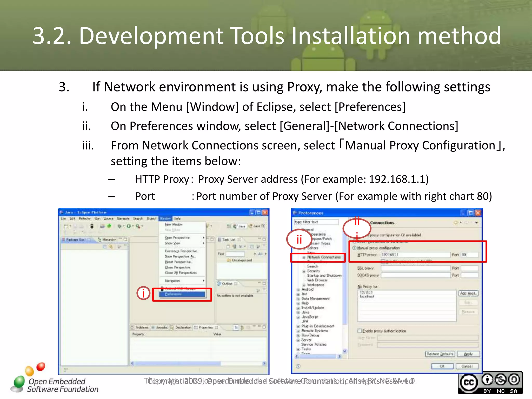The width and height of the screenshot is (532, 399).
Task: Click the back arrow icon in Preferences header
Action: (456, 223)
